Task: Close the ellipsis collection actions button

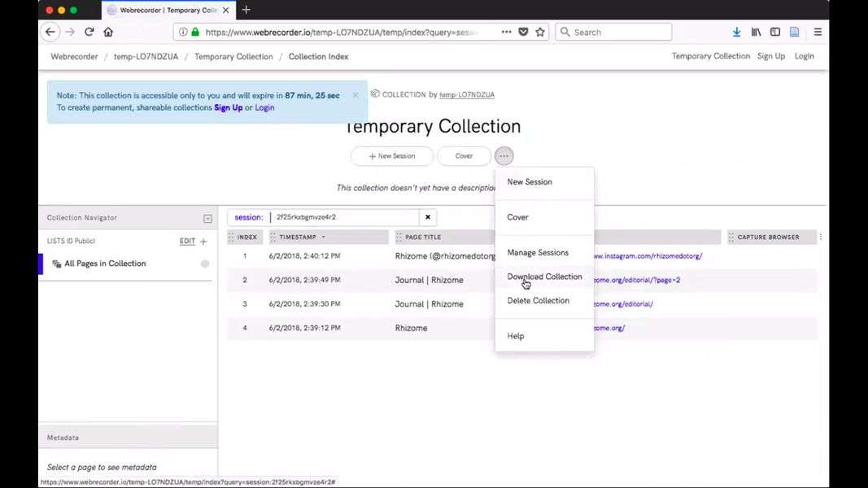Action: pyautogui.click(x=504, y=155)
